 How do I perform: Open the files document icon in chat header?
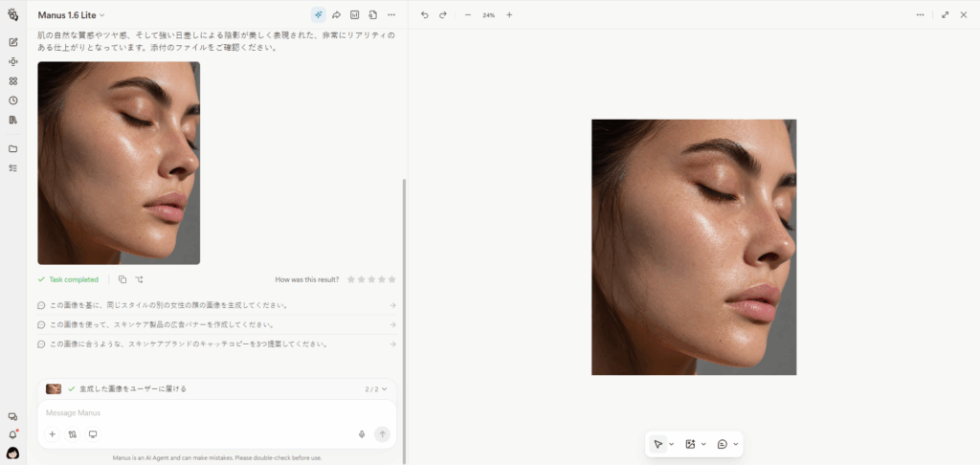[x=372, y=15]
